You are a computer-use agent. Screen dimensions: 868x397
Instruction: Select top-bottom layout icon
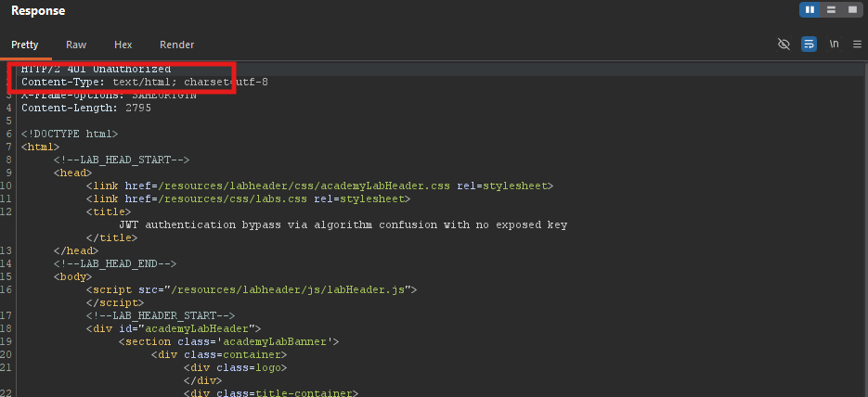pyautogui.click(x=831, y=10)
